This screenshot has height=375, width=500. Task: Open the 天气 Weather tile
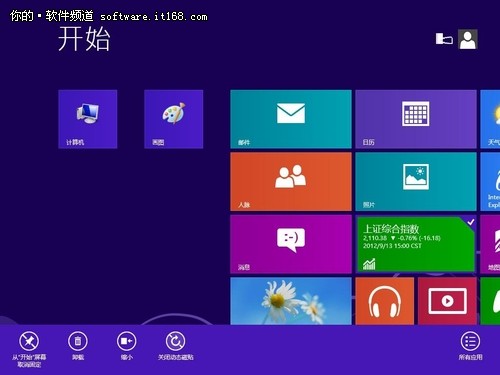point(490,119)
